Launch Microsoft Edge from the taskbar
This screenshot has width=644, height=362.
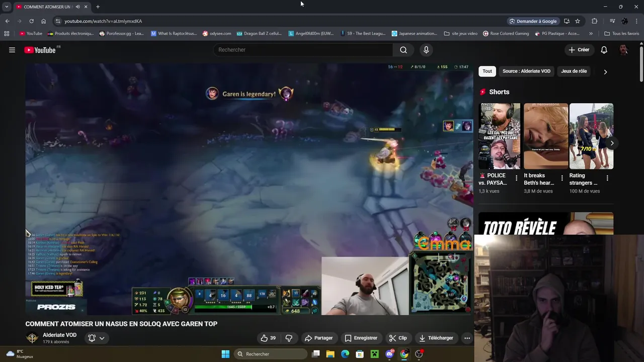pos(345,354)
